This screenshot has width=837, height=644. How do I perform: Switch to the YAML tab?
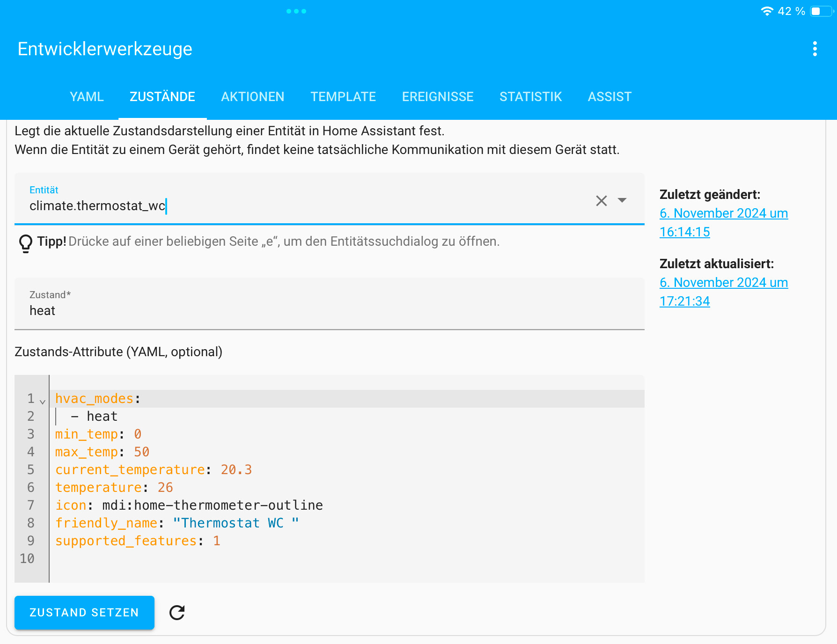pos(87,96)
